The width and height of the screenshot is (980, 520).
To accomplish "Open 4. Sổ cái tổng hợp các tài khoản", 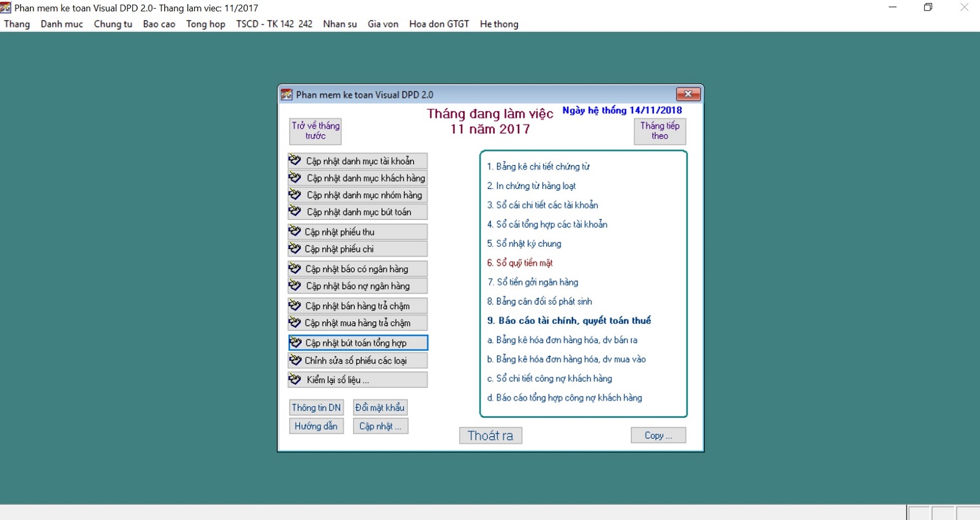I will 547,224.
